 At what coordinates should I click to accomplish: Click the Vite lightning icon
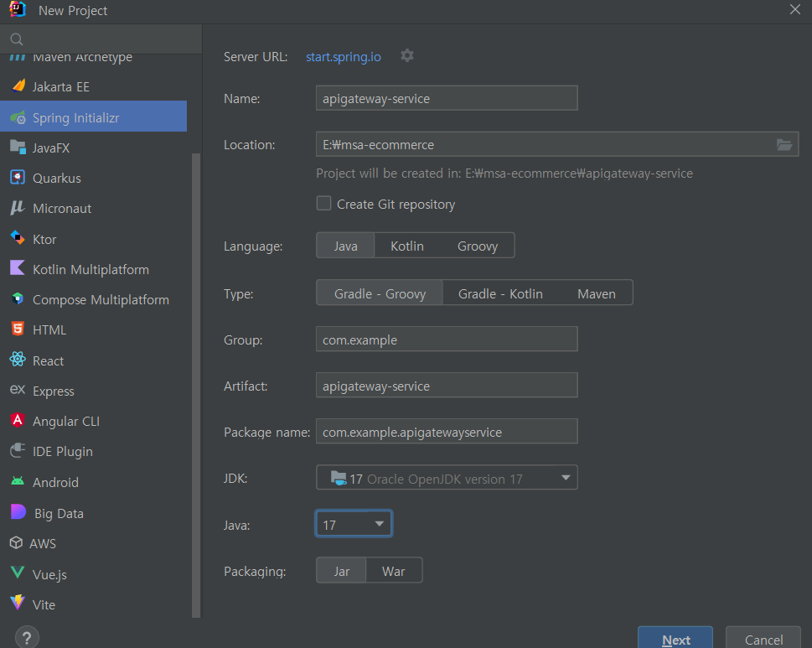pos(18,603)
